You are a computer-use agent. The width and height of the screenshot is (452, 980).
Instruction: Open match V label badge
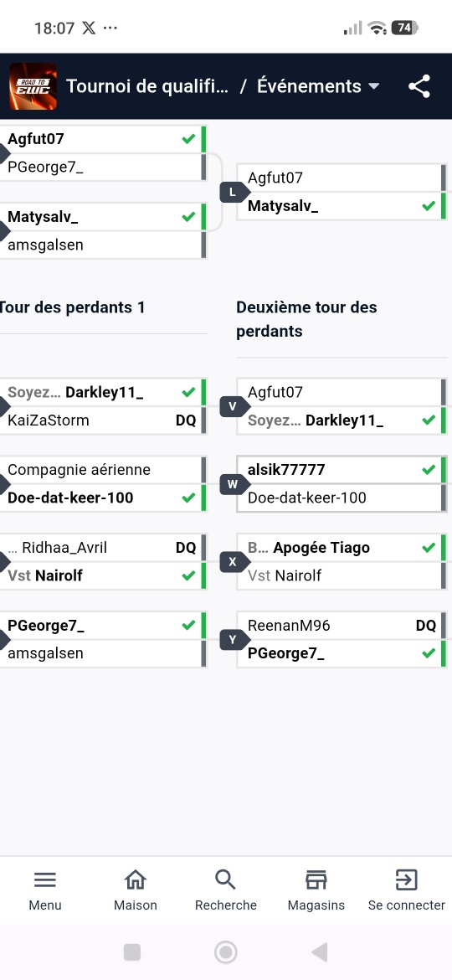pos(234,407)
